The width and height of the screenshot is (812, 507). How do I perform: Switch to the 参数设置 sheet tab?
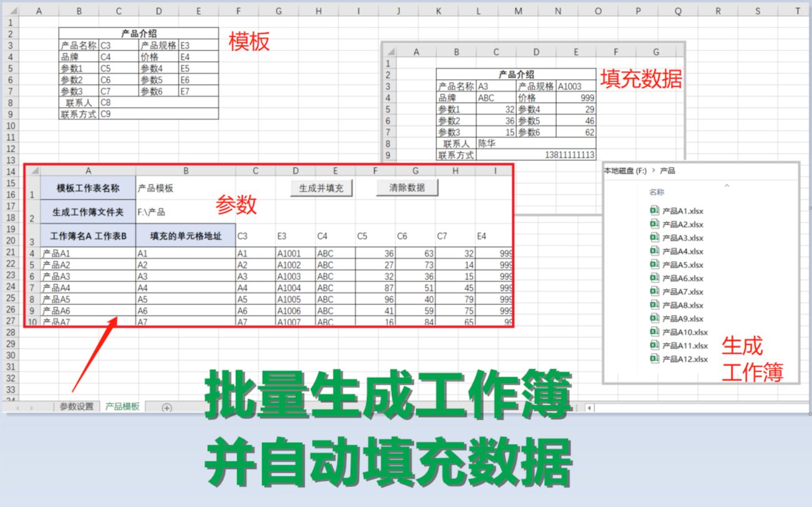coord(77,407)
